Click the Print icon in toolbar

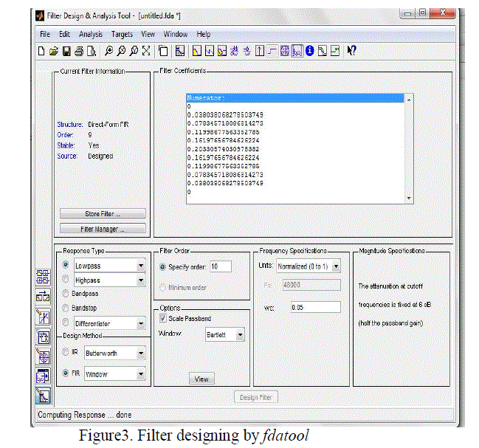click(79, 51)
